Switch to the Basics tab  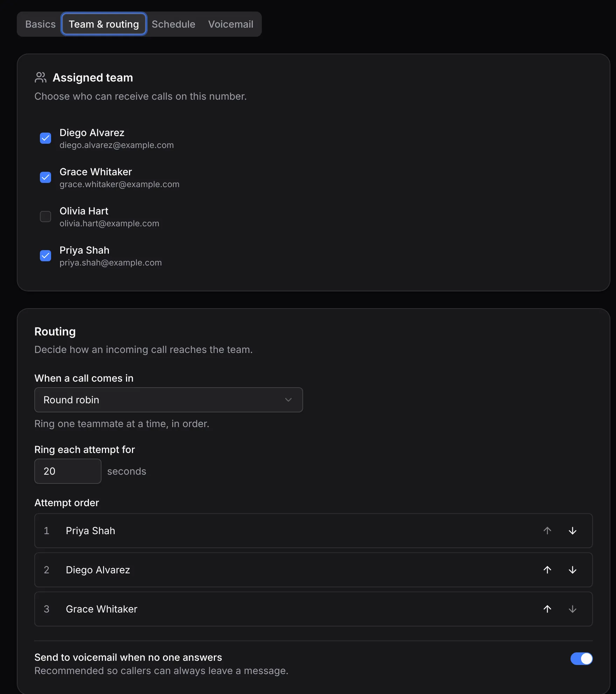40,24
